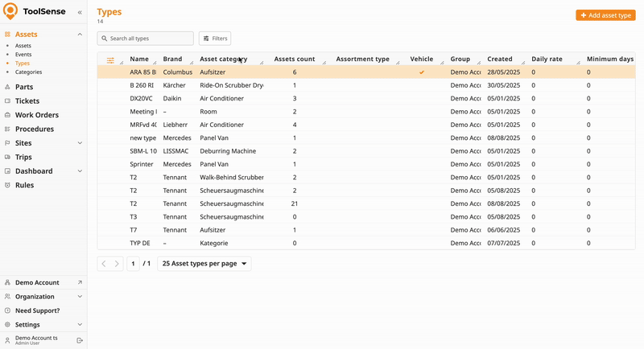This screenshot has height=349, width=644.
Task: Open the Work Orders menu
Action: (x=37, y=115)
